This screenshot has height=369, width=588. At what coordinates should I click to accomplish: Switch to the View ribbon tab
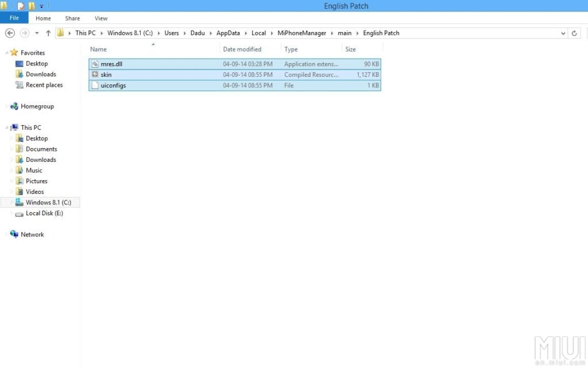tap(101, 18)
